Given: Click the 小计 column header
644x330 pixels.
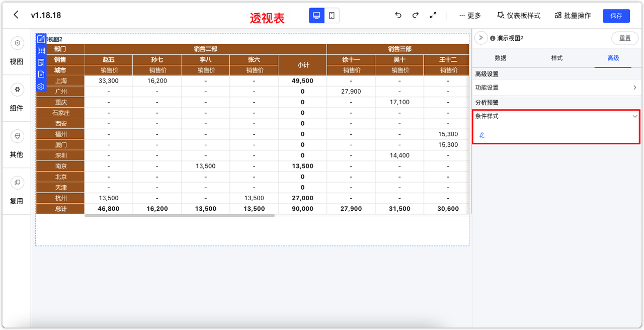Looking at the screenshot, I should click(302, 65).
